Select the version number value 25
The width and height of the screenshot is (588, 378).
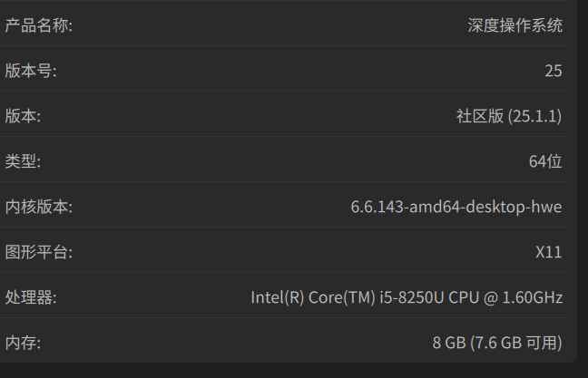click(x=554, y=71)
